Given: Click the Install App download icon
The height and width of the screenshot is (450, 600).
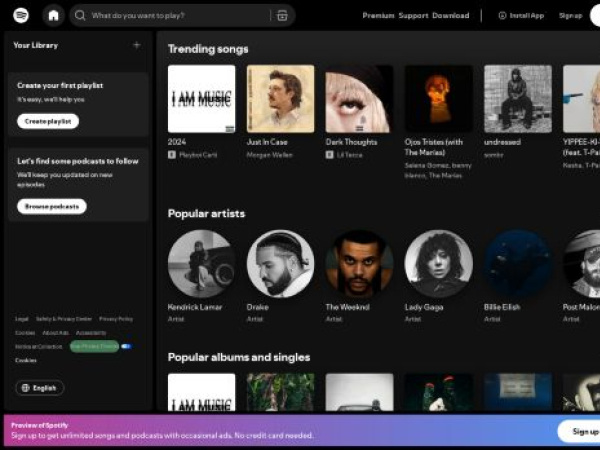Looking at the screenshot, I should click(x=502, y=15).
